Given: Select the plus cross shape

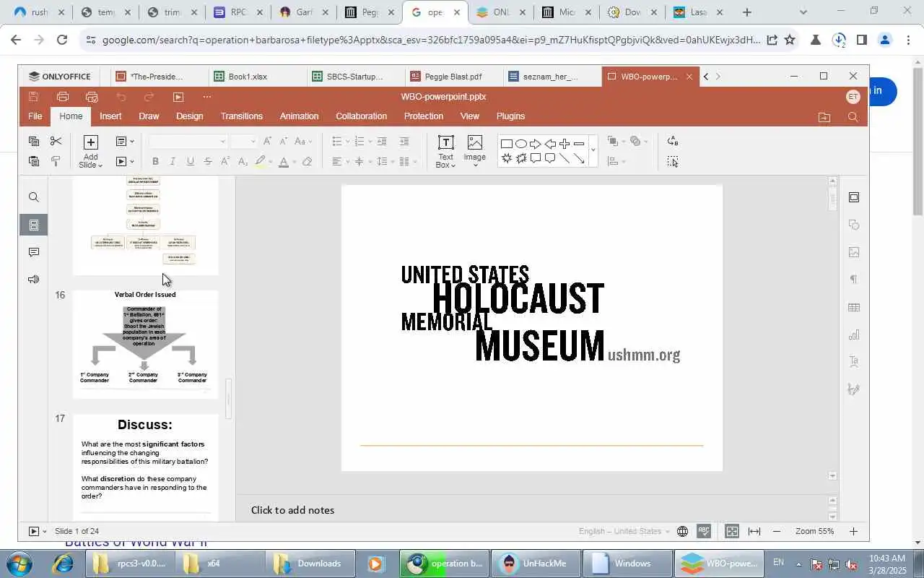Looking at the screenshot, I should [565, 144].
